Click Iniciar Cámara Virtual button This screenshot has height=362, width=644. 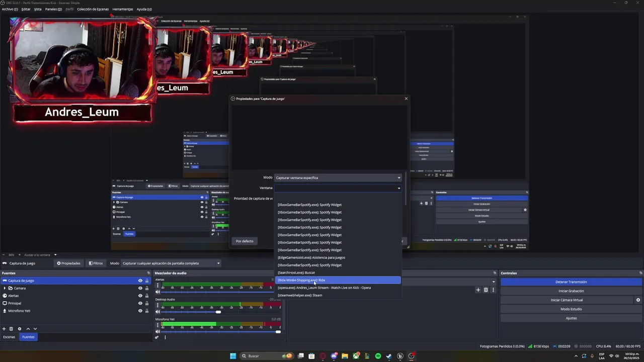[x=567, y=300]
